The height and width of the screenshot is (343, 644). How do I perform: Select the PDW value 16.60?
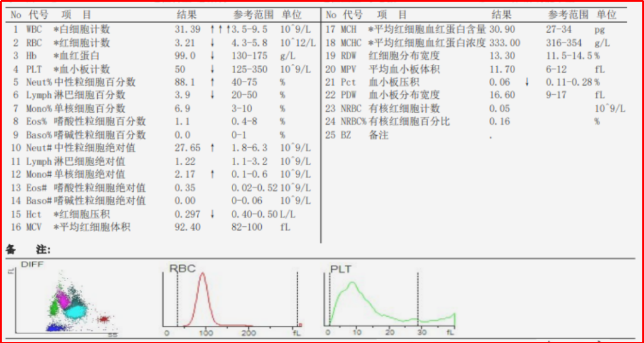point(502,95)
